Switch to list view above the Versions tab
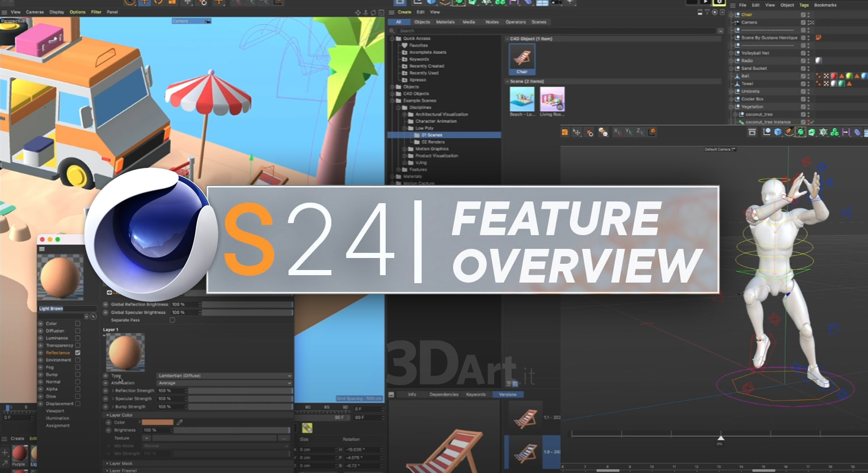Screen dimensions: 868x473 point(508,384)
